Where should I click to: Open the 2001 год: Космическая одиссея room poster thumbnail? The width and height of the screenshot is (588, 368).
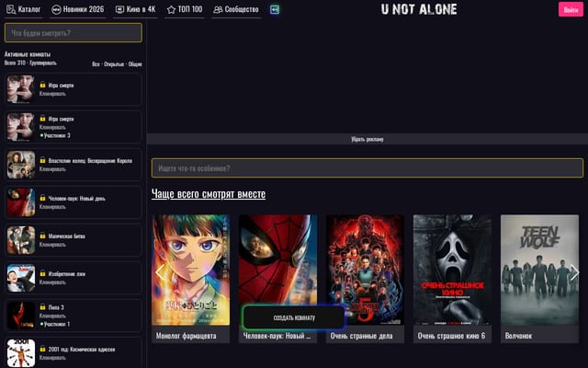[x=21, y=353]
